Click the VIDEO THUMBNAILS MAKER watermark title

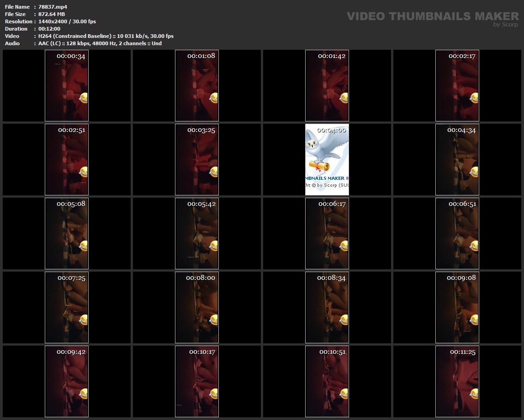(x=432, y=16)
